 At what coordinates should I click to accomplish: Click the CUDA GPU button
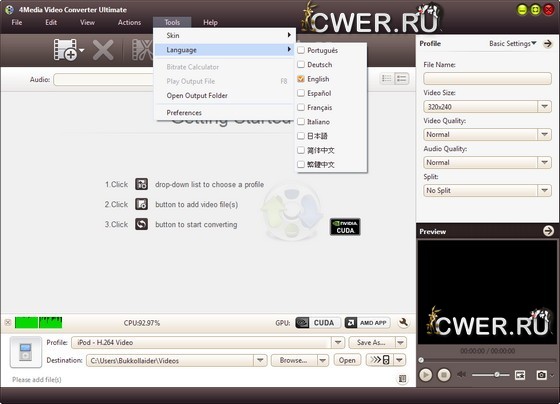(318, 323)
